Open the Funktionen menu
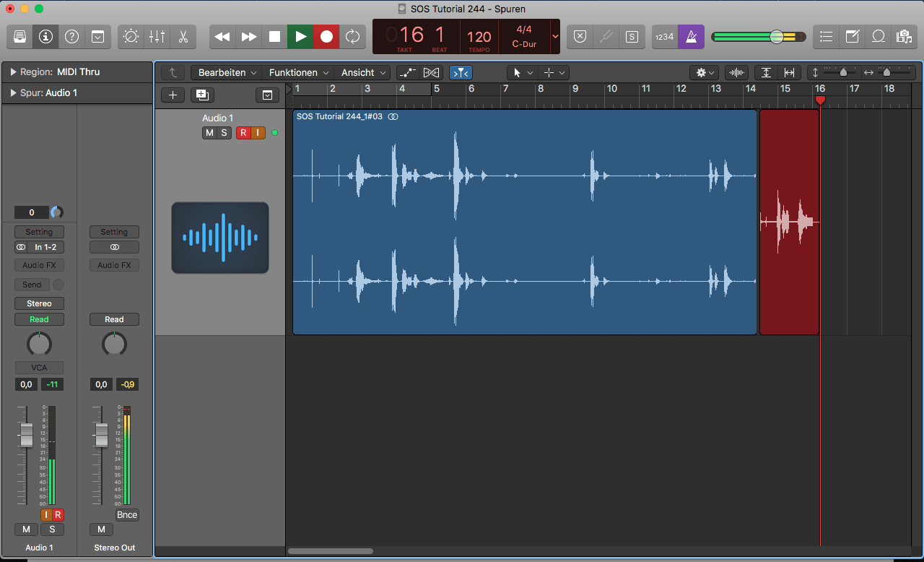The width and height of the screenshot is (924, 562). tap(299, 73)
